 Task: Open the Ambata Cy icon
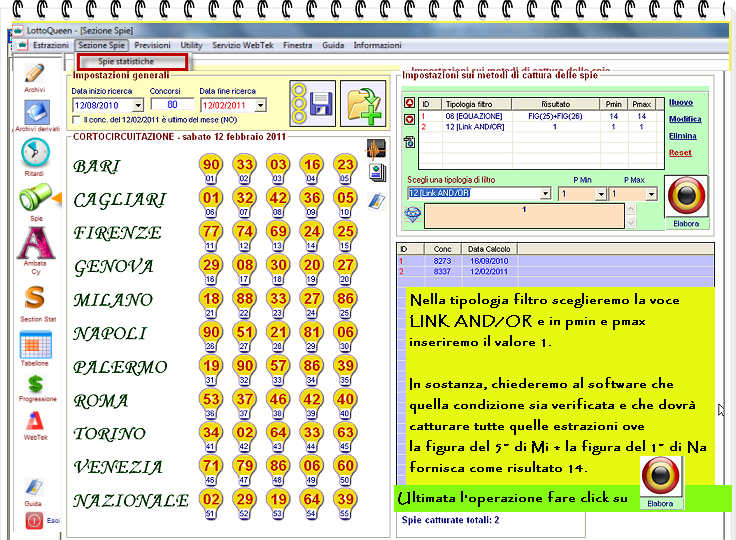(36, 243)
